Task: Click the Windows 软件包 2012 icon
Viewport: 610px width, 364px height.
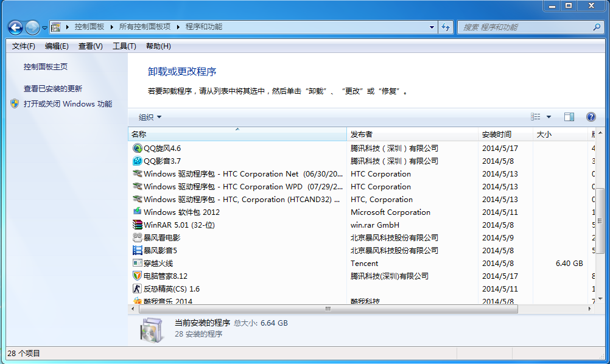Action: (x=137, y=212)
